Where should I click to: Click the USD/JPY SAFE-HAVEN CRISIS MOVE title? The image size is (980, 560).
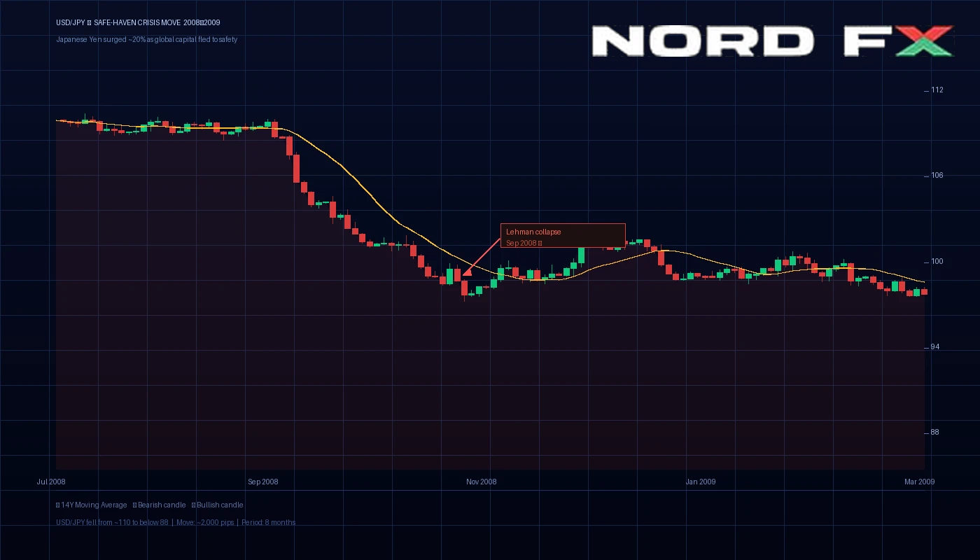137,22
